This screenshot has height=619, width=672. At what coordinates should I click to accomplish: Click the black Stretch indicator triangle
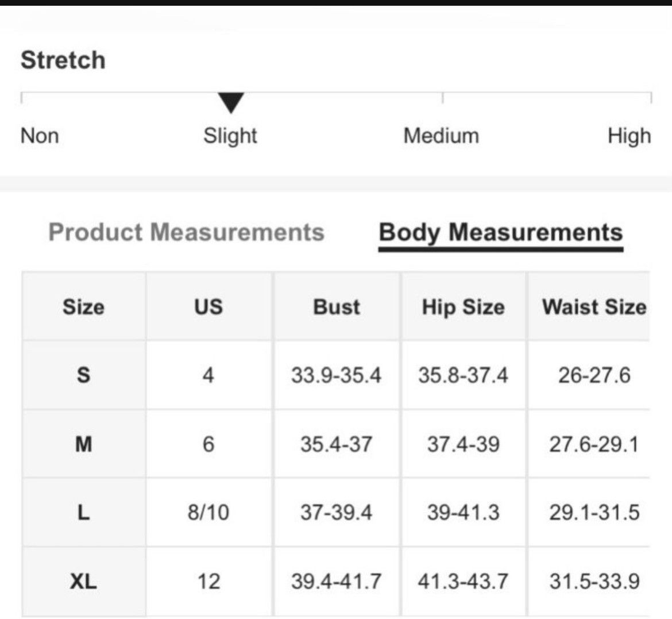click(x=231, y=102)
